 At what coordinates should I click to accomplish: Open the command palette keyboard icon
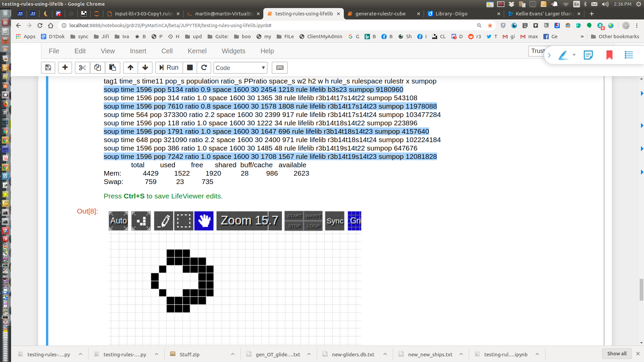point(280,68)
